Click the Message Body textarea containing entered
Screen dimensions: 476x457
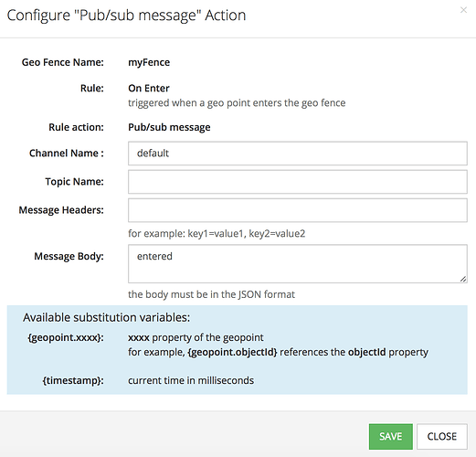(298, 263)
